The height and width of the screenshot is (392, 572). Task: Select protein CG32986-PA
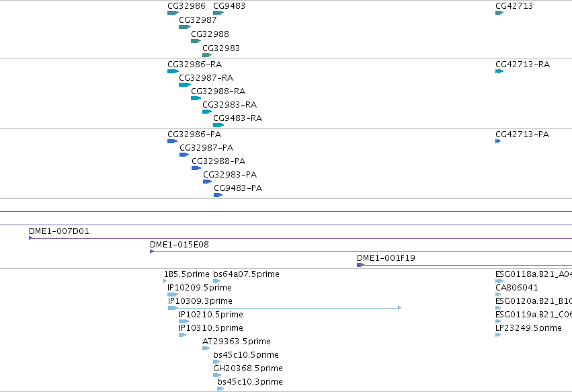[172, 141]
